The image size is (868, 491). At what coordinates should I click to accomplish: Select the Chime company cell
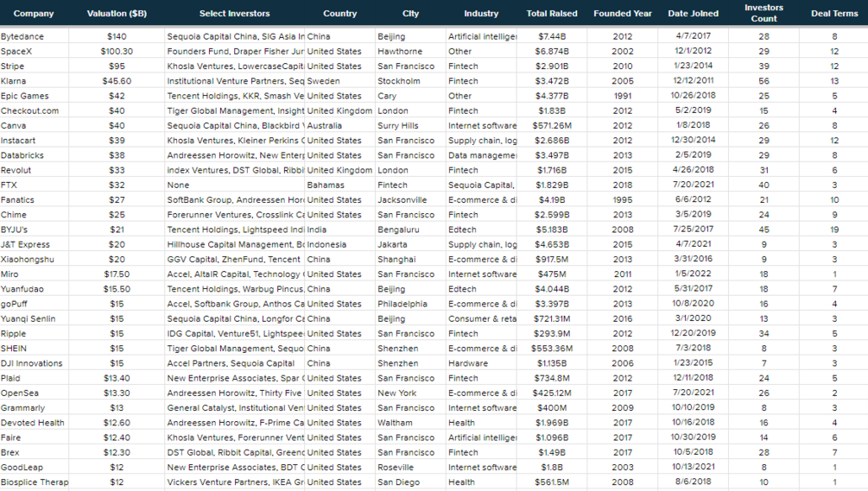point(35,215)
